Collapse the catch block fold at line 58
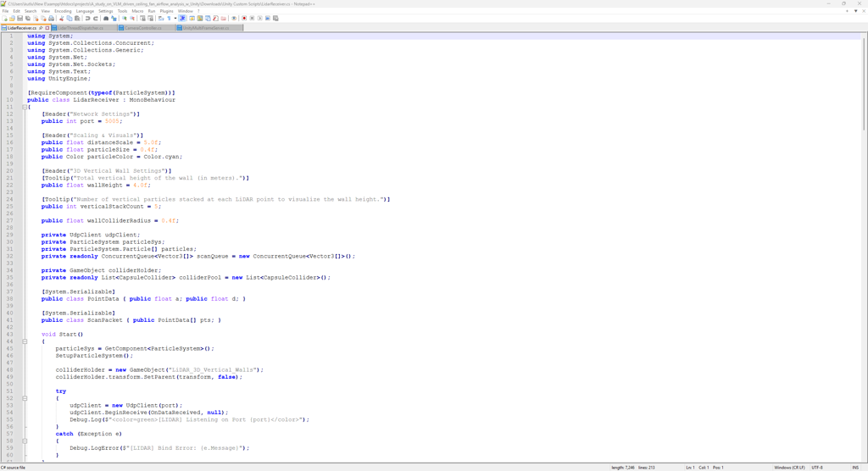The width and height of the screenshot is (868, 471). [25, 441]
